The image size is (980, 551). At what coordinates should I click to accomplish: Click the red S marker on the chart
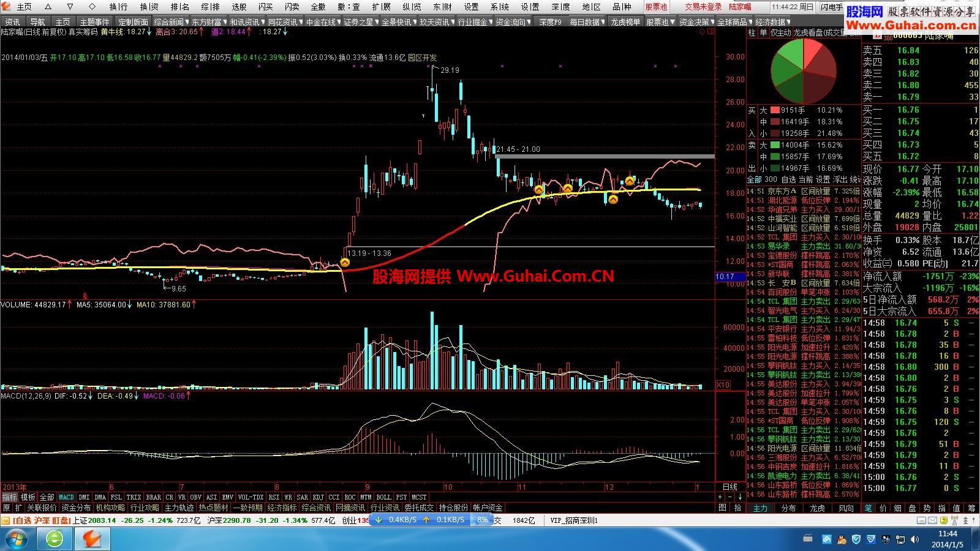tap(85, 296)
